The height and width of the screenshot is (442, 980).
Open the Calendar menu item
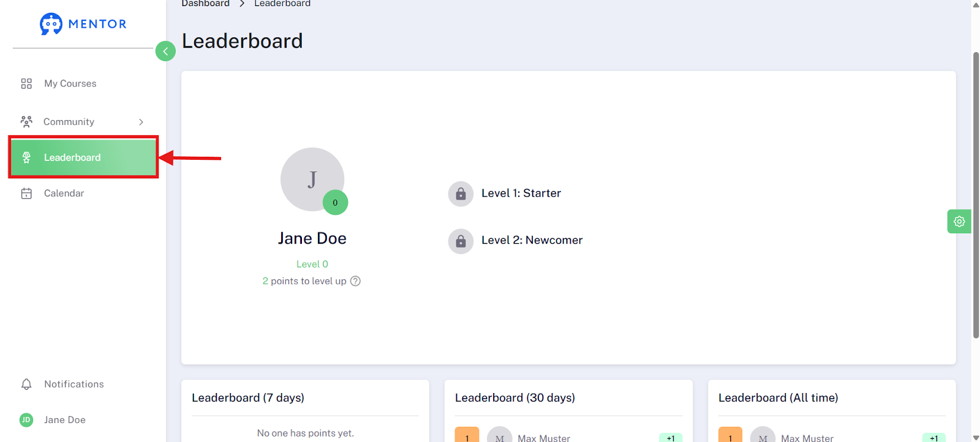point(83,193)
